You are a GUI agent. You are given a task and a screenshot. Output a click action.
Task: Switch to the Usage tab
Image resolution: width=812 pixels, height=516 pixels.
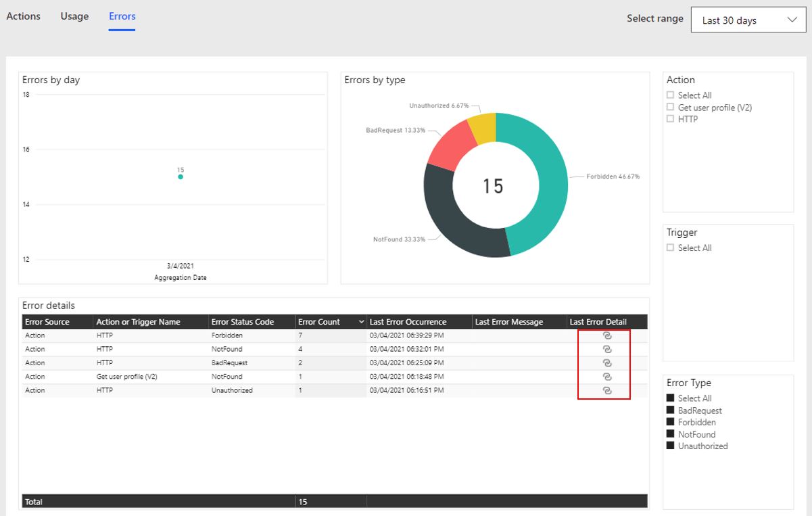coord(74,16)
